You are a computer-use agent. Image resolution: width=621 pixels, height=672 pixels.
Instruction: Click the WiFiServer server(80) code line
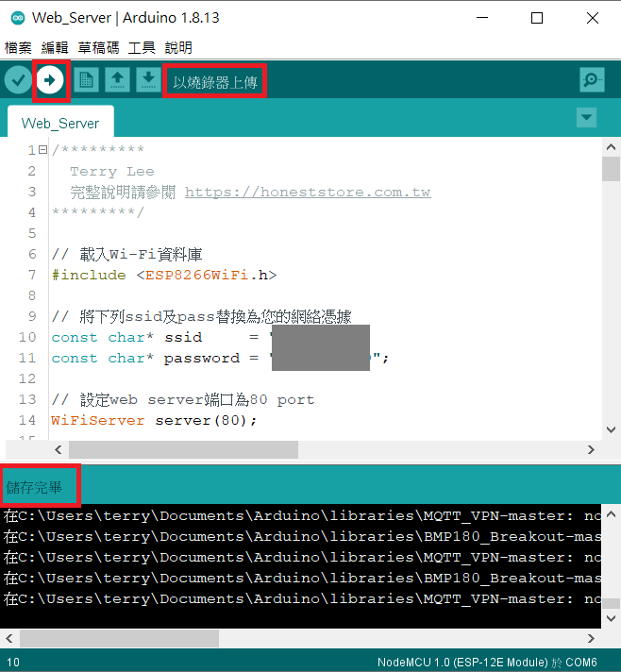point(154,420)
